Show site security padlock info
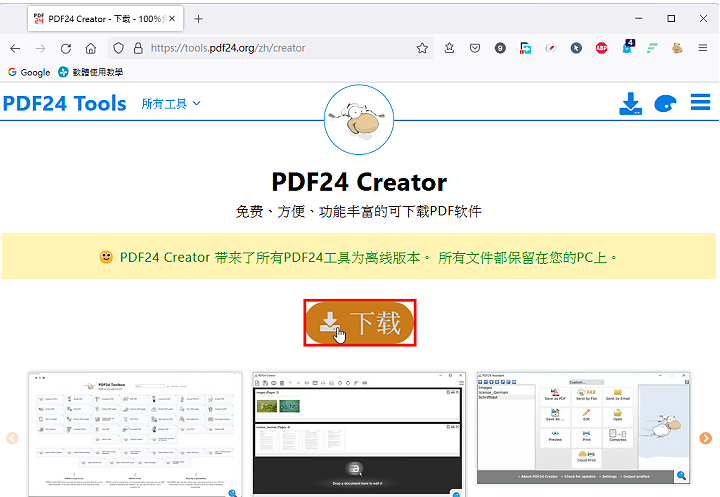720x497 pixels. click(x=138, y=48)
